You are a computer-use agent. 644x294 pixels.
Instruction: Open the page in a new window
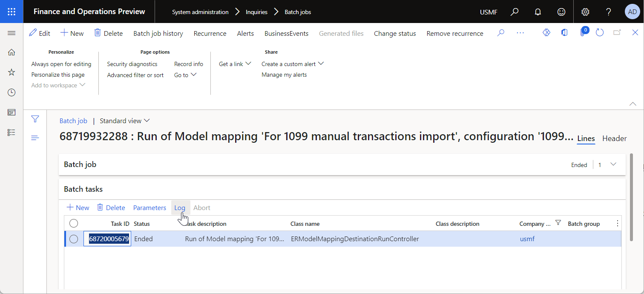[x=617, y=32]
